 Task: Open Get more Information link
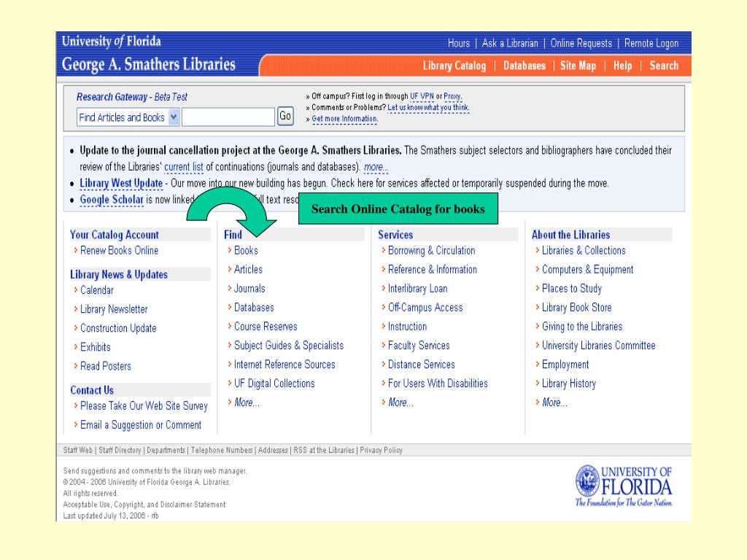pos(344,119)
